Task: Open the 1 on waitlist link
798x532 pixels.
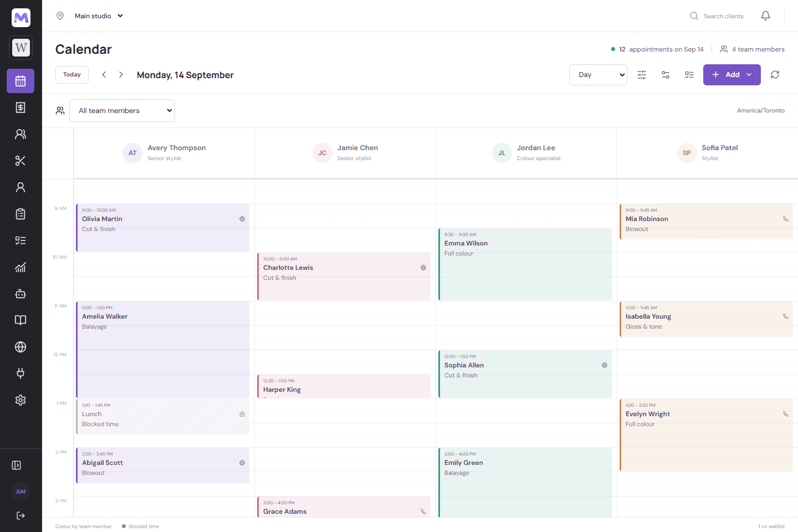Action: tap(771, 526)
